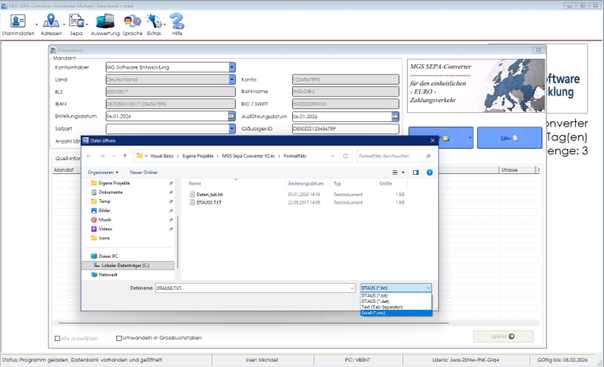Open the Sprache language icon
This screenshot has height=367, width=604.
[x=133, y=21]
